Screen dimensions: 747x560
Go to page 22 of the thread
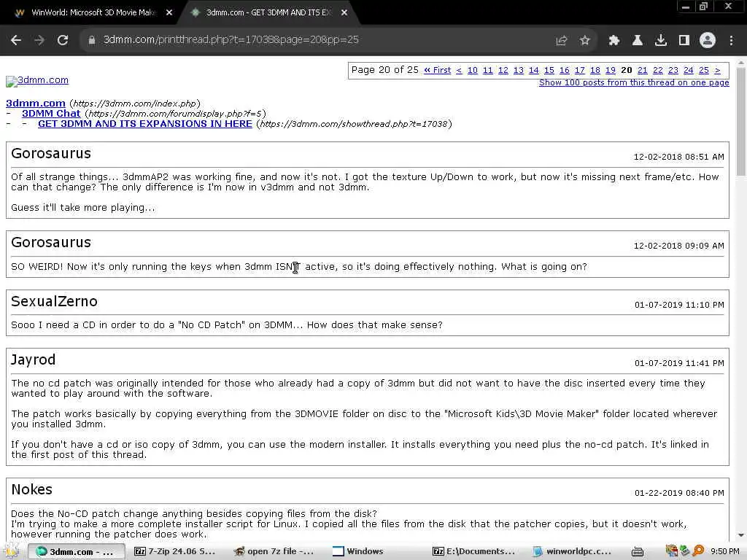(657, 70)
